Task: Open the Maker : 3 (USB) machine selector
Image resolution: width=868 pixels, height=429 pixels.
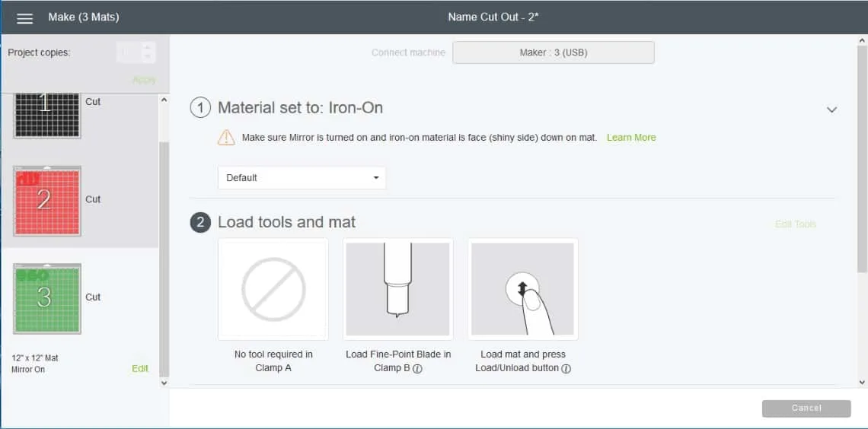Action: [x=554, y=53]
